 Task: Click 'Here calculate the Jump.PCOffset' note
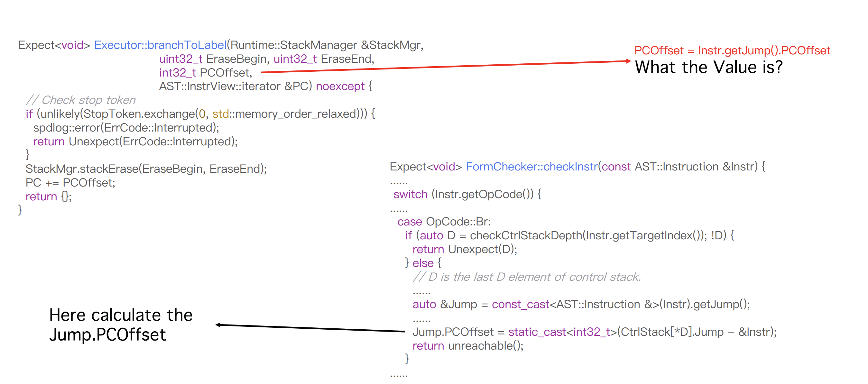pos(121,325)
